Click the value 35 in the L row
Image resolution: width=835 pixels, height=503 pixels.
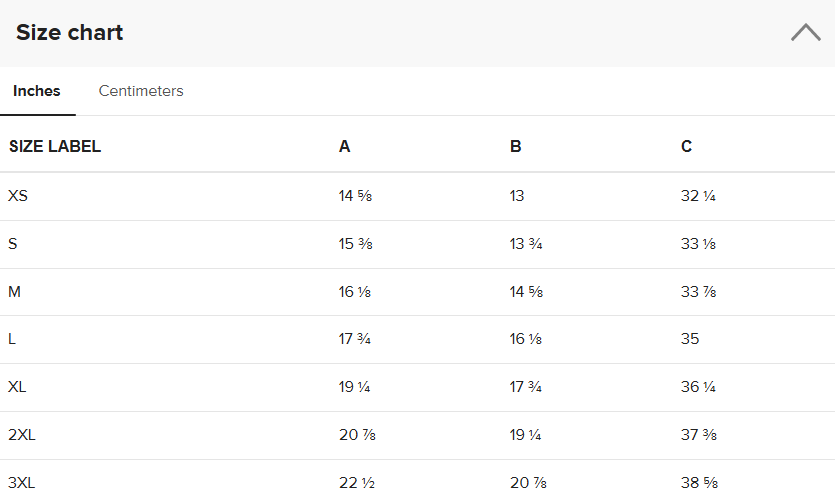coord(690,339)
